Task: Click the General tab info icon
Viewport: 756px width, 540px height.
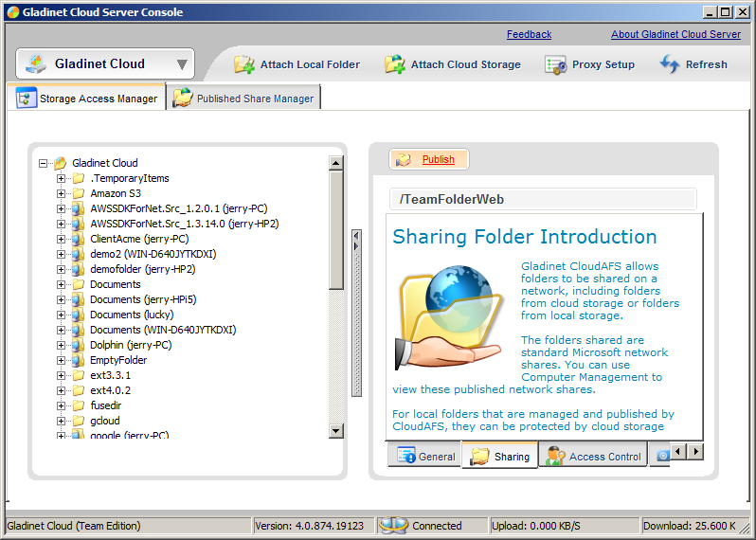Action: pos(406,455)
